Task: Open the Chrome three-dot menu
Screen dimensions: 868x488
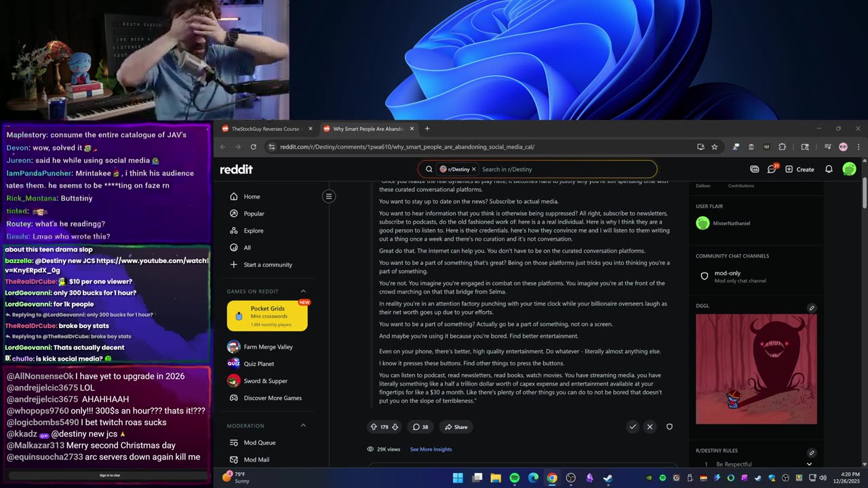Action: pos(859,146)
